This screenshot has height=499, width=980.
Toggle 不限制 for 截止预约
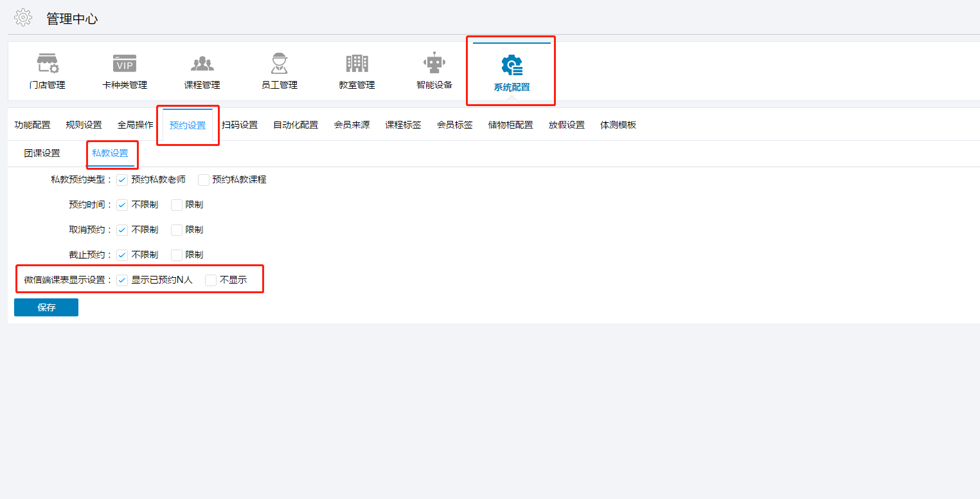coord(122,255)
